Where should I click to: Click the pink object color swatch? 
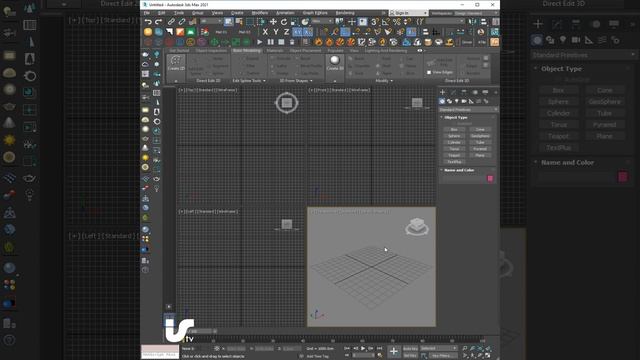pyautogui.click(x=490, y=178)
